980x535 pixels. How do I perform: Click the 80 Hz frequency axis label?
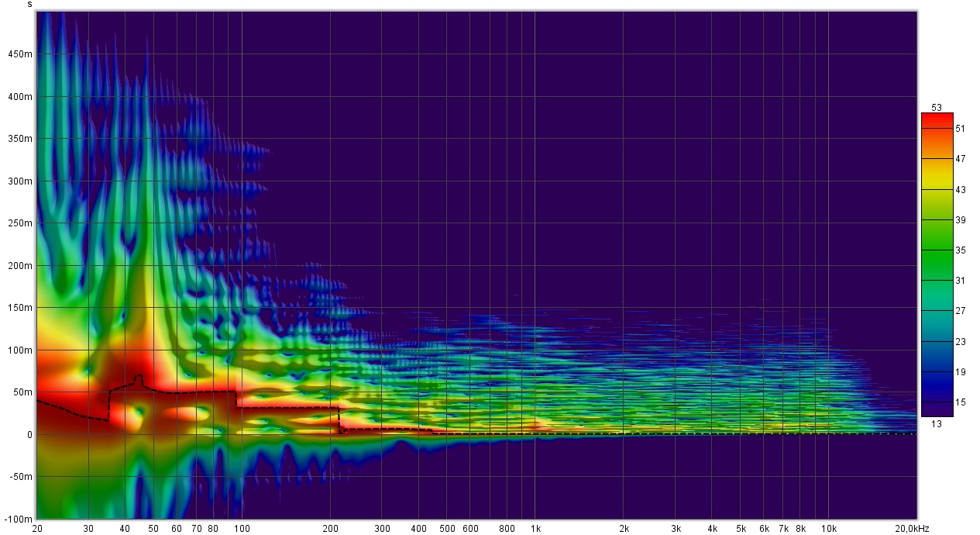click(x=213, y=529)
